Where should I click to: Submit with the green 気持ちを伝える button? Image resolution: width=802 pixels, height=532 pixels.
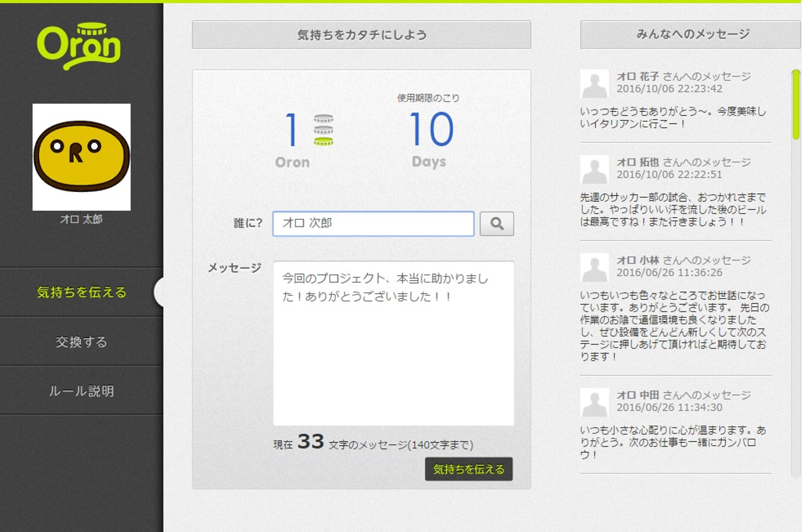click(469, 469)
